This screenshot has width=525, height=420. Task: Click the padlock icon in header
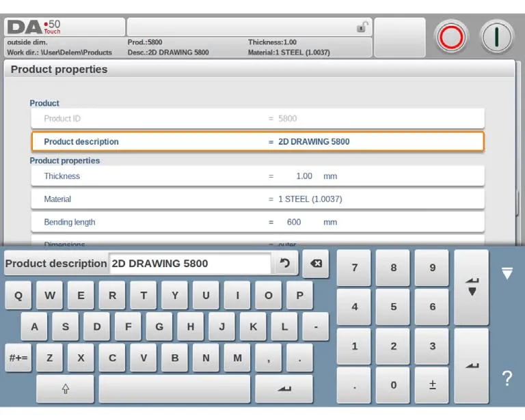(362, 27)
